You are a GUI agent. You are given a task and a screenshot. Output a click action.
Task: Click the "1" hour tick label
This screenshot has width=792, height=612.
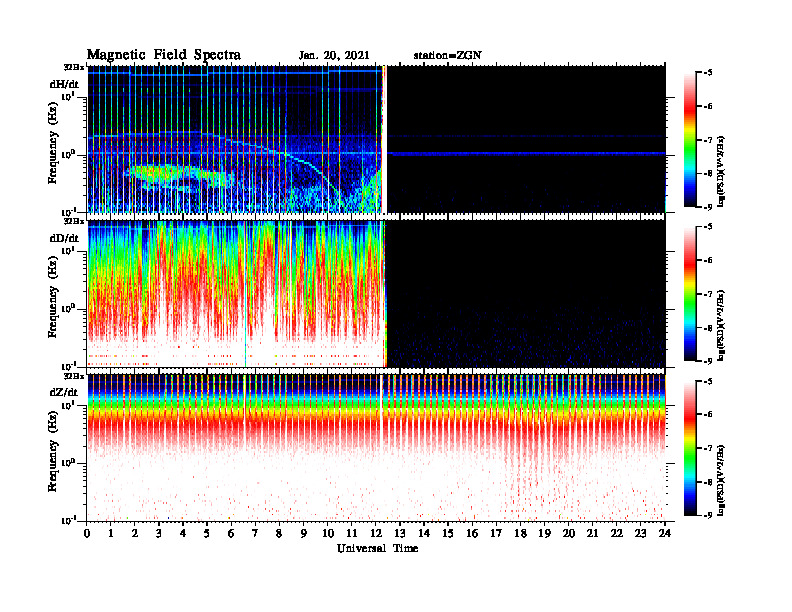coord(111,534)
